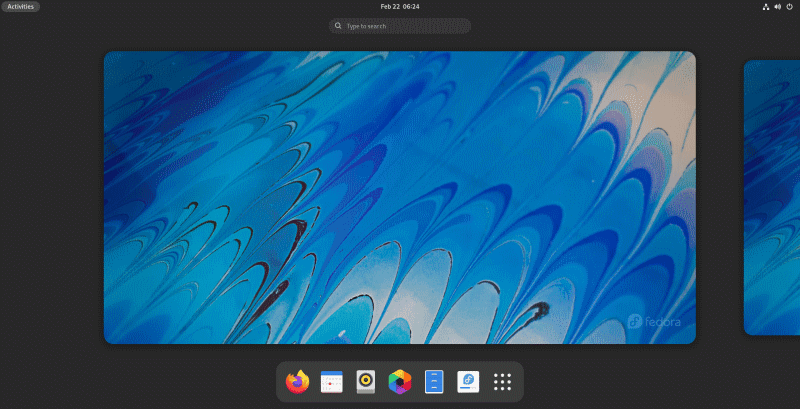The height and width of the screenshot is (409, 800).
Task: Open system menu via power icon
Action: [x=789, y=6]
